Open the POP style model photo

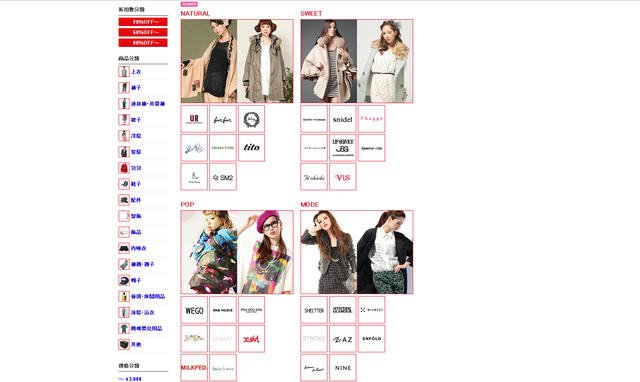coord(237,252)
